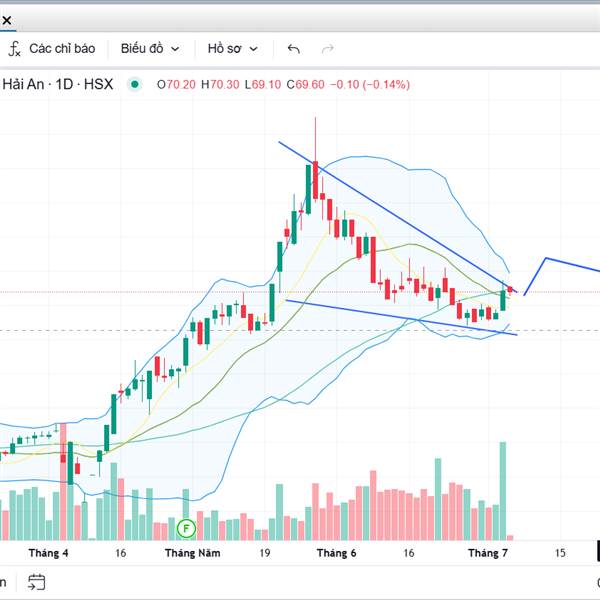This screenshot has height=600, width=600.
Task: Open the go-to-date calendar icon
Action: 37,582
